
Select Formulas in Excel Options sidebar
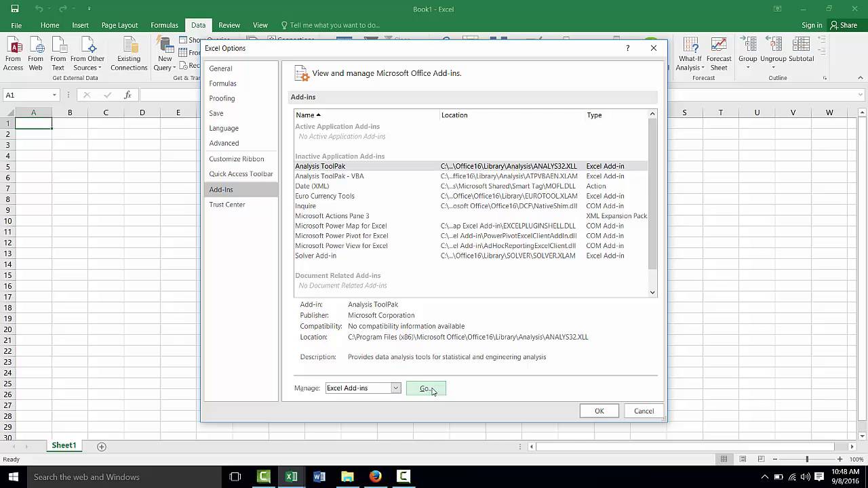(x=241, y=83)
